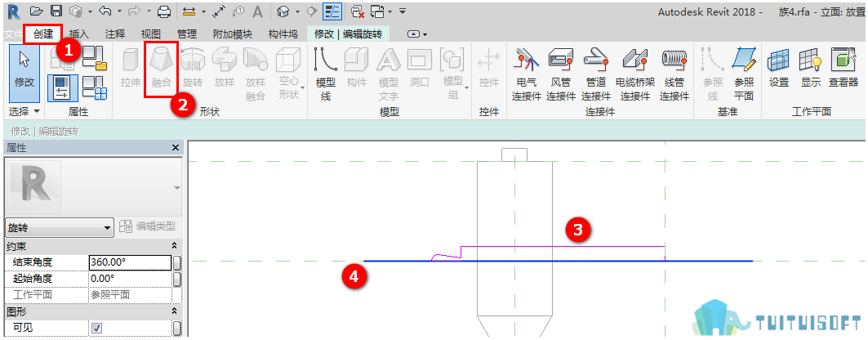
Task: Add a Duct Connector (风管连接件)
Action: [561, 74]
